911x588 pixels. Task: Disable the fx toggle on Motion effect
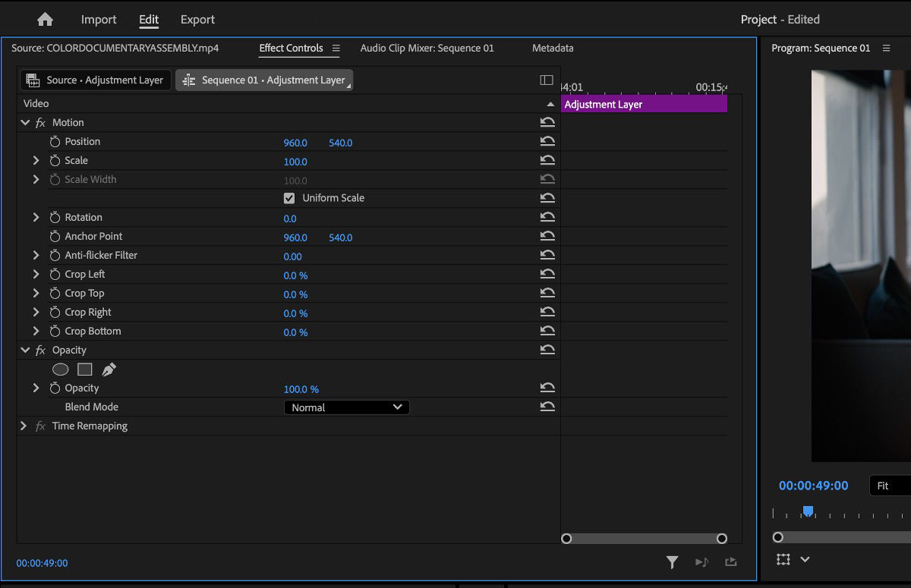[39, 122]
